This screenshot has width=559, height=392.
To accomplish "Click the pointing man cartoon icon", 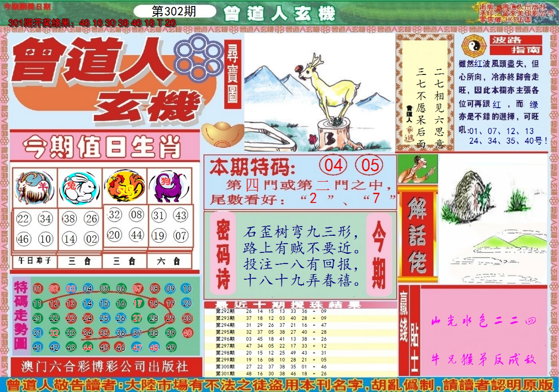I will [x=417, y=169].
